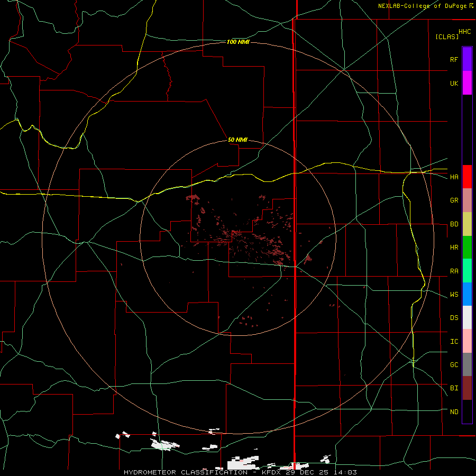Click the ND black legend swatch
The image size is (476, 476).
[467, 411]
